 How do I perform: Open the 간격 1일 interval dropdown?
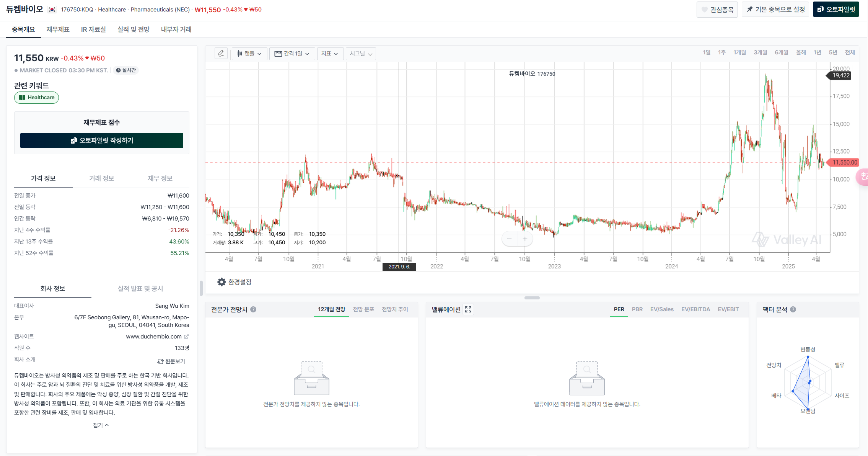292,54
